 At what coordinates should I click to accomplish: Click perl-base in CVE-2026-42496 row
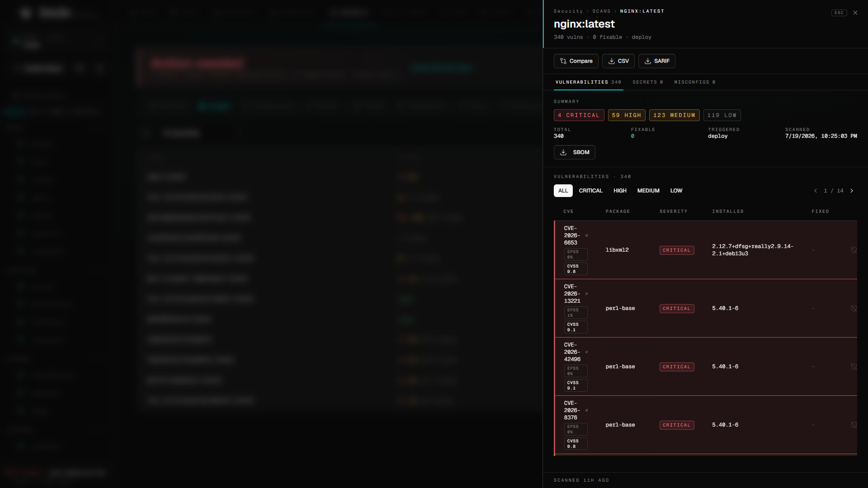coord(620,366)
